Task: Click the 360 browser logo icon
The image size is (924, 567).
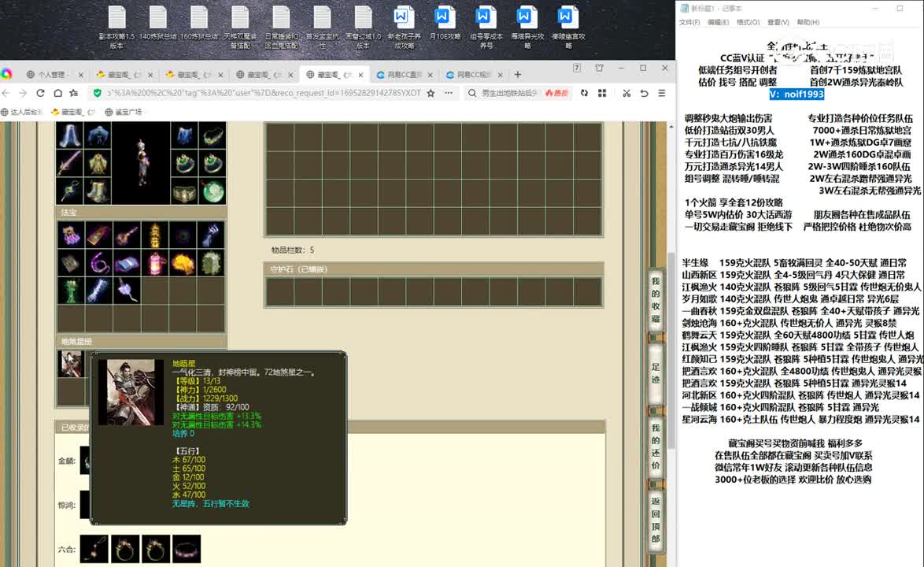Action: (x=6, y=74)
